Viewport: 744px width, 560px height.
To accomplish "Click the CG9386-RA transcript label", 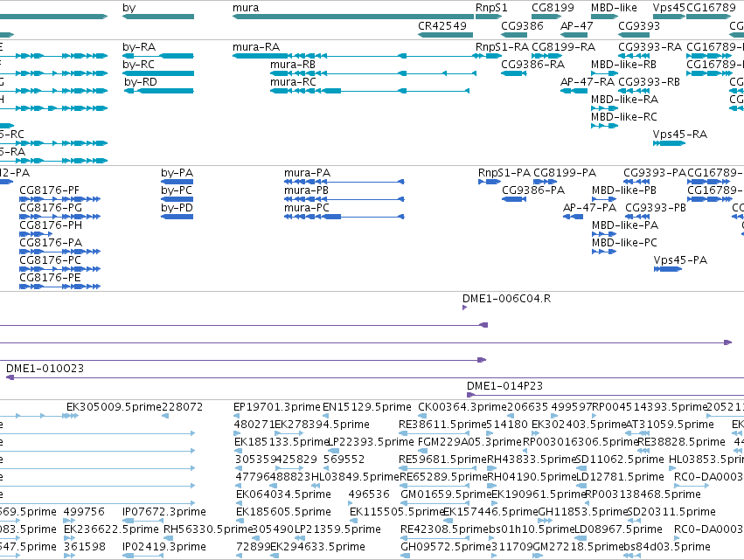I will [532, 65].
